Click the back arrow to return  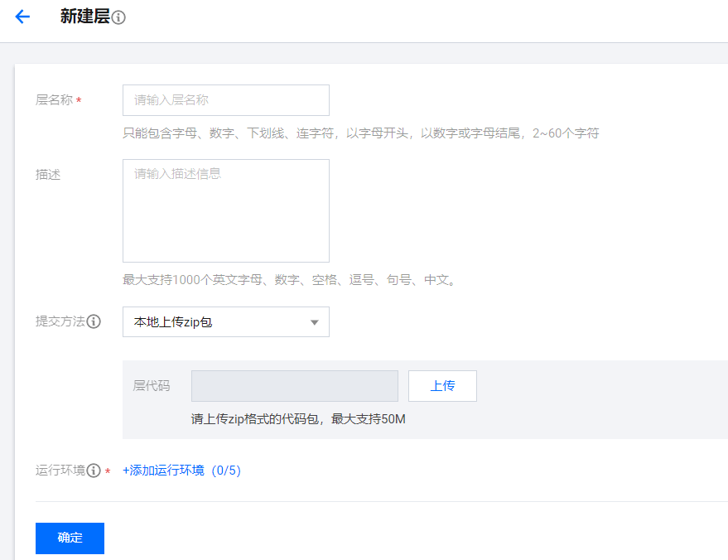[22, 17]
